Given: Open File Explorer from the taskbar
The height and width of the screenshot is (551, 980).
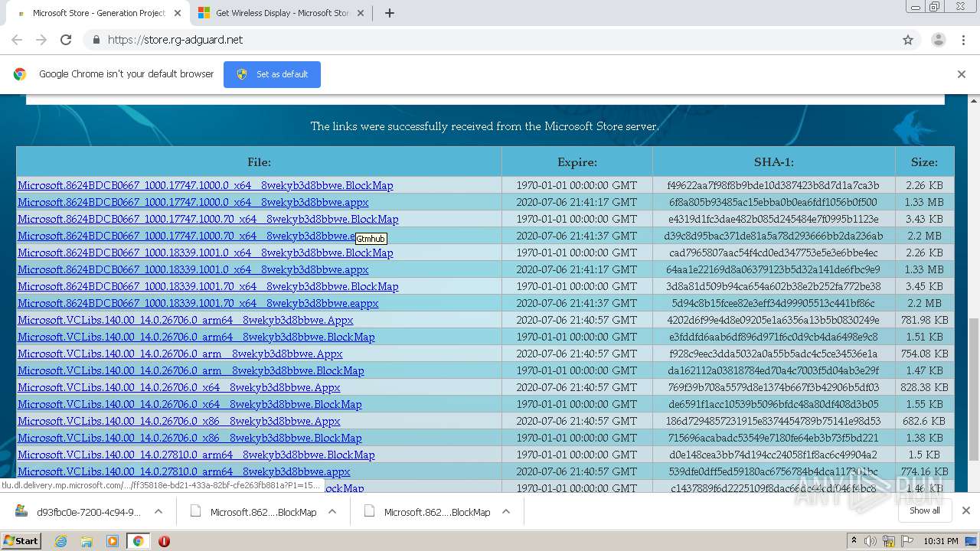Looking at the screenshot, I should click(x=87, y=541).
